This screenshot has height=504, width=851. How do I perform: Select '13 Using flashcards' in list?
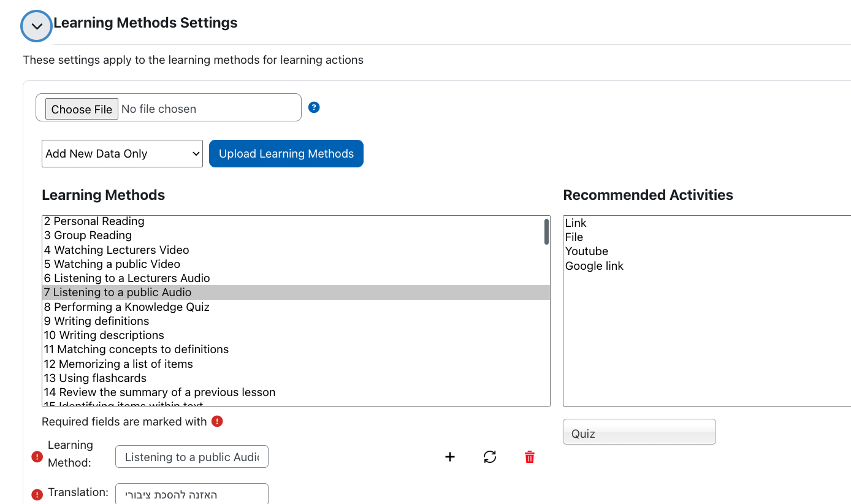pos(95,378)
